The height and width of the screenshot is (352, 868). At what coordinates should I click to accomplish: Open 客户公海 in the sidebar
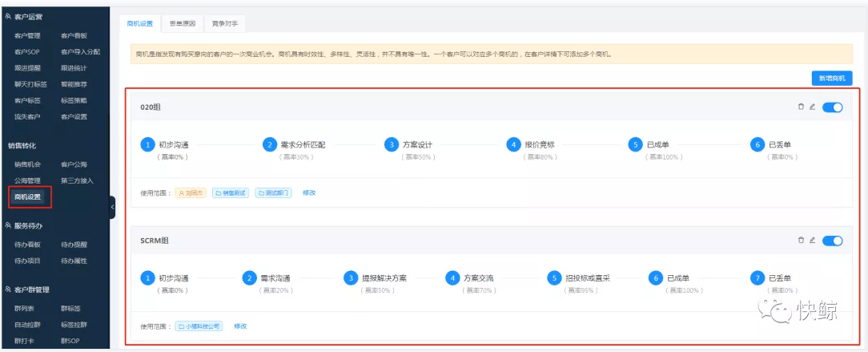(x=74, y=164)
